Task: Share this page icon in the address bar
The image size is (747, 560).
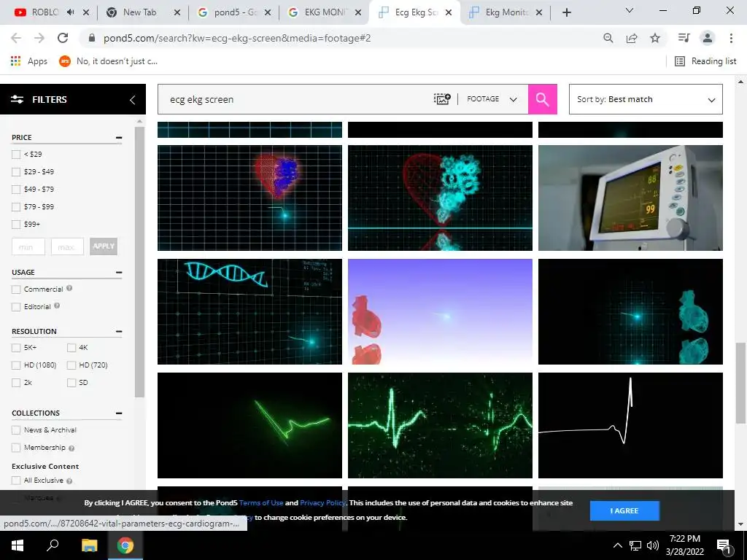Action: click(x=632, y=38)
